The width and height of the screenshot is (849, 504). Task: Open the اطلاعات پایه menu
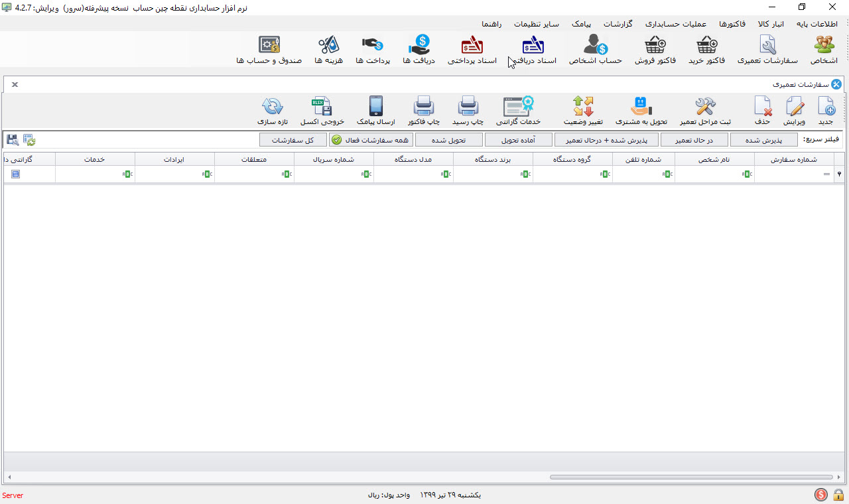817,24
